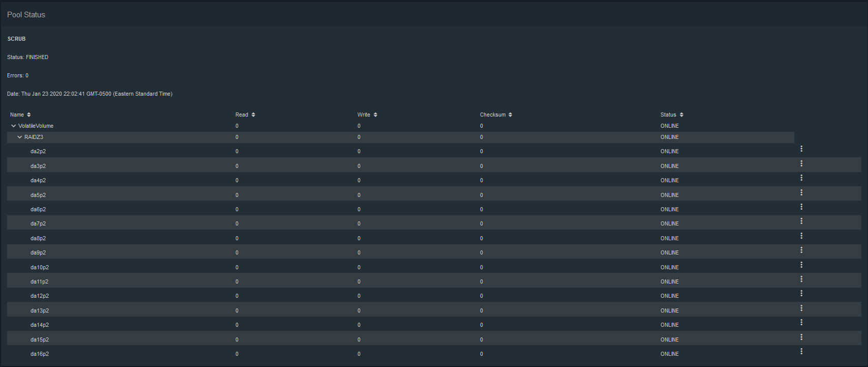This screenshot has width=868, height=367.
Task: Click the kebab icon beside da3p2
Action: coord(801,163)
